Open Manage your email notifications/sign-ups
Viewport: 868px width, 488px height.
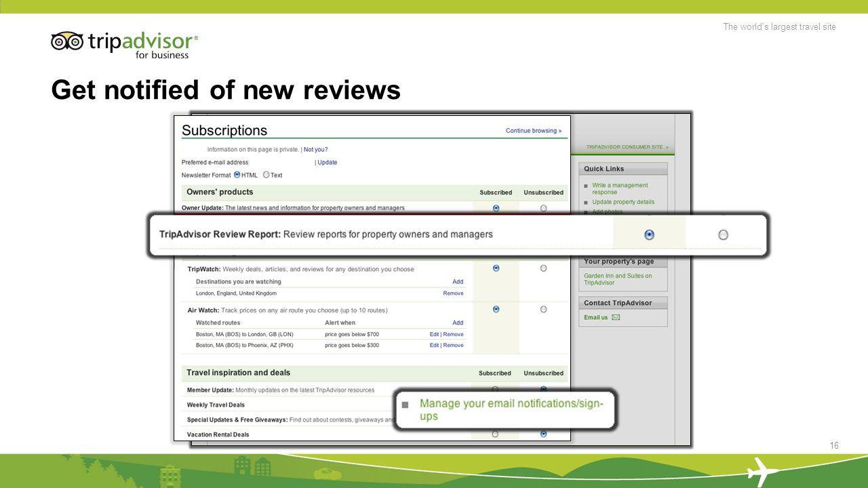(x=511, y=409)
